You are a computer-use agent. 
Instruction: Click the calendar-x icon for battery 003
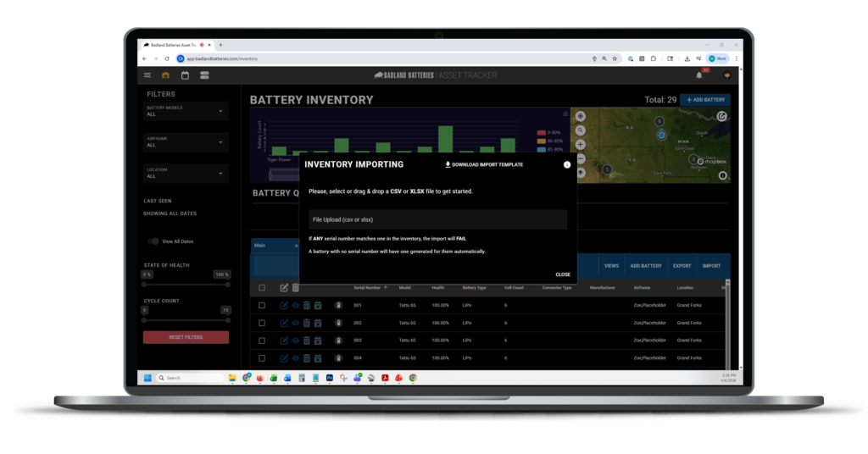(x=318, y=340)
